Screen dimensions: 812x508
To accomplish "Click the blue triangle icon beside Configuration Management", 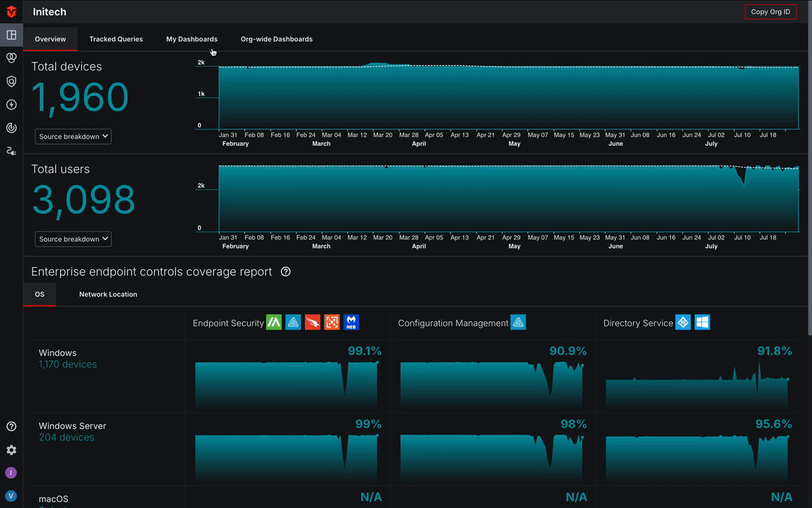I will (518, 322).
